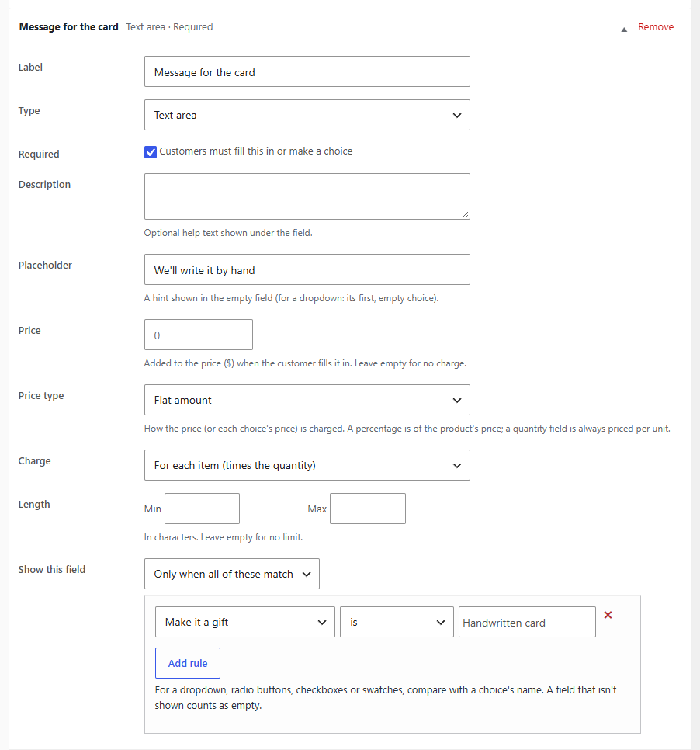Open the Show this field dropdown

pyautogui.click(x=232, y=574)
